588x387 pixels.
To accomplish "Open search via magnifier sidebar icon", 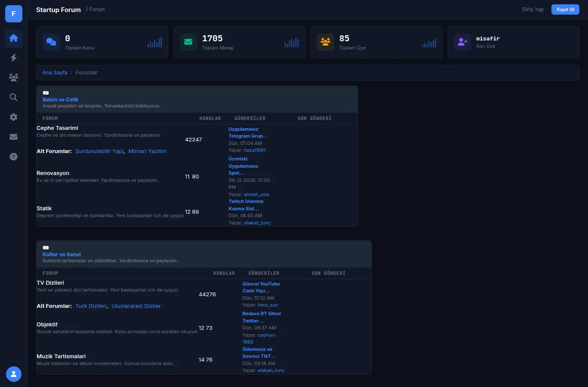I will [13, 97].
